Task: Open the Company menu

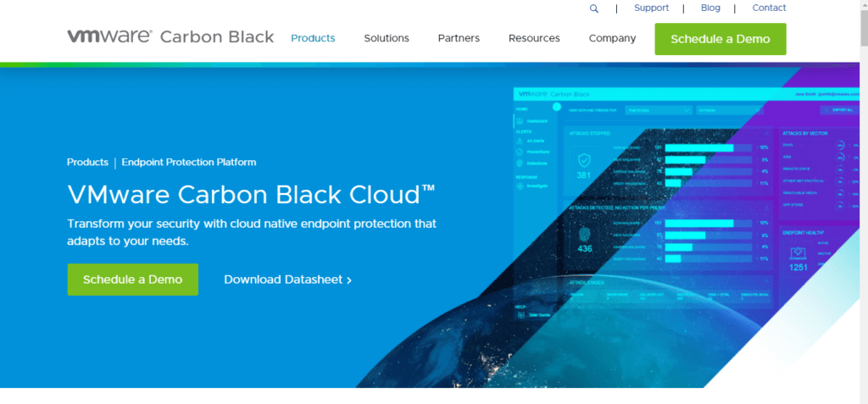Action: (x=612, y=38)
